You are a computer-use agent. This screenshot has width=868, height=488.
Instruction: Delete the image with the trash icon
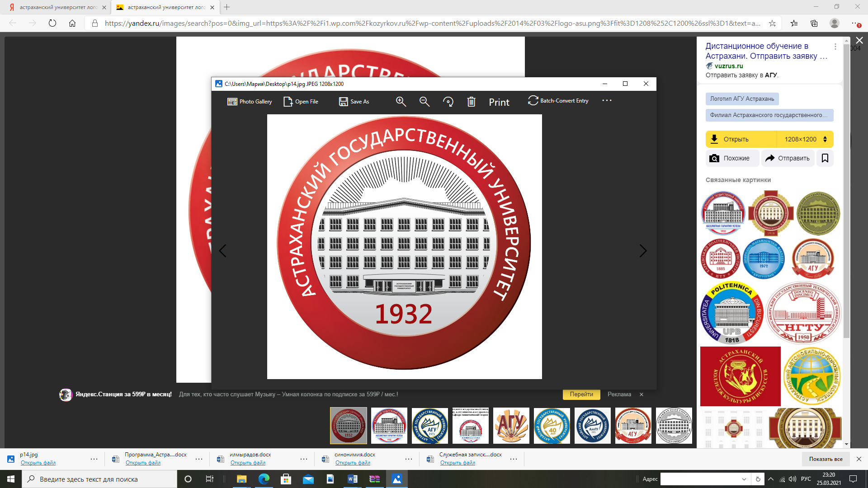pos(471,102)
